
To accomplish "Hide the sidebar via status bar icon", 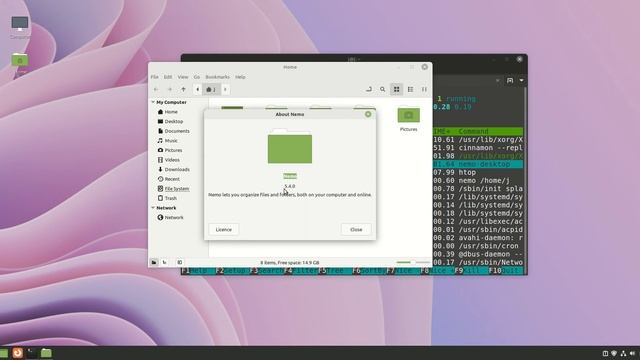I will (180, 262).
